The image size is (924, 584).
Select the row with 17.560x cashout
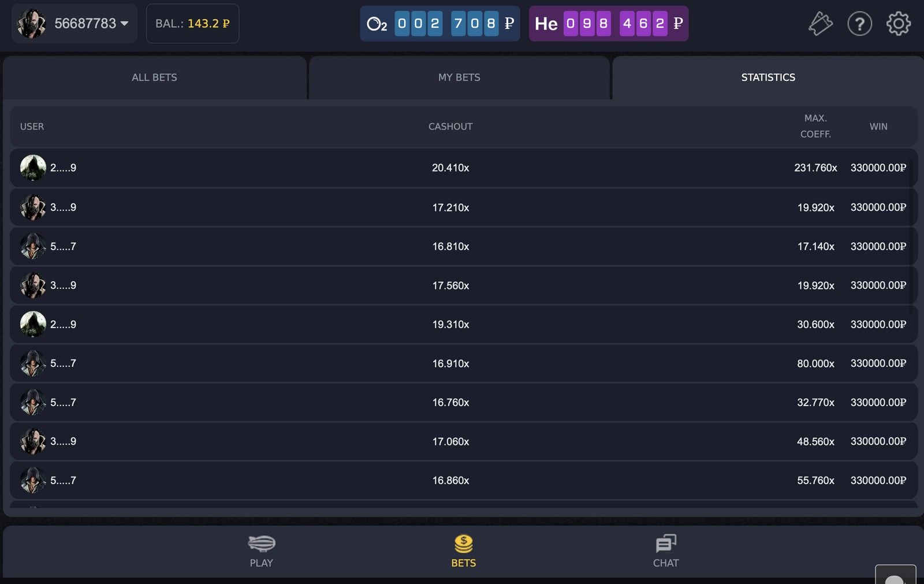pos(450,285)
